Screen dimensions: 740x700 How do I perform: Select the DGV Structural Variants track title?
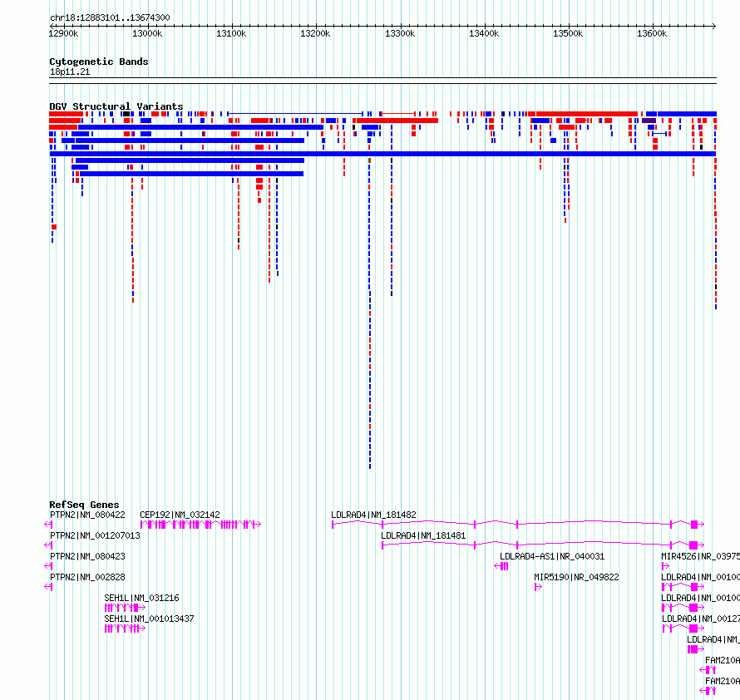[116, 106]
